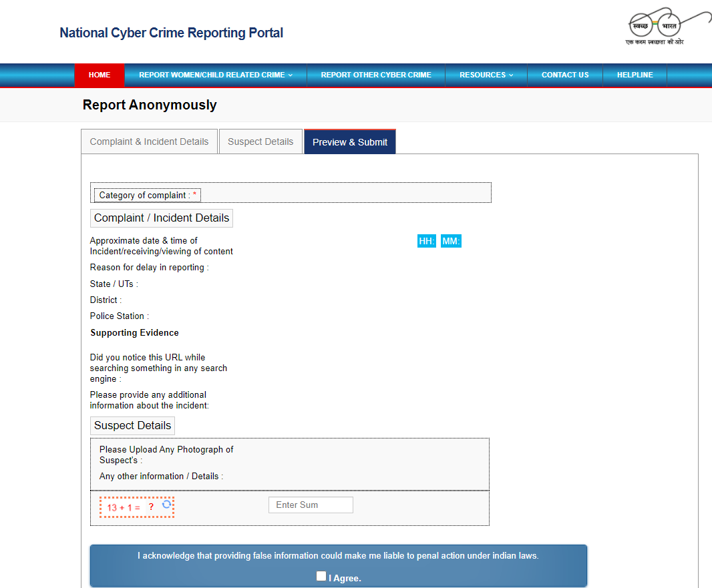
Task: Open the Contact Us page
Action: click(565, 75)
